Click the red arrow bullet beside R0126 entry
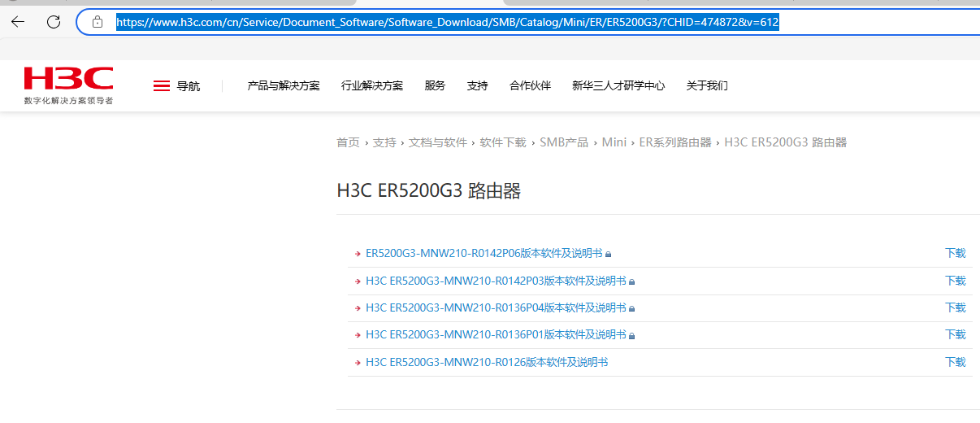This screenshot has width=980, height=423. point(358,362)
